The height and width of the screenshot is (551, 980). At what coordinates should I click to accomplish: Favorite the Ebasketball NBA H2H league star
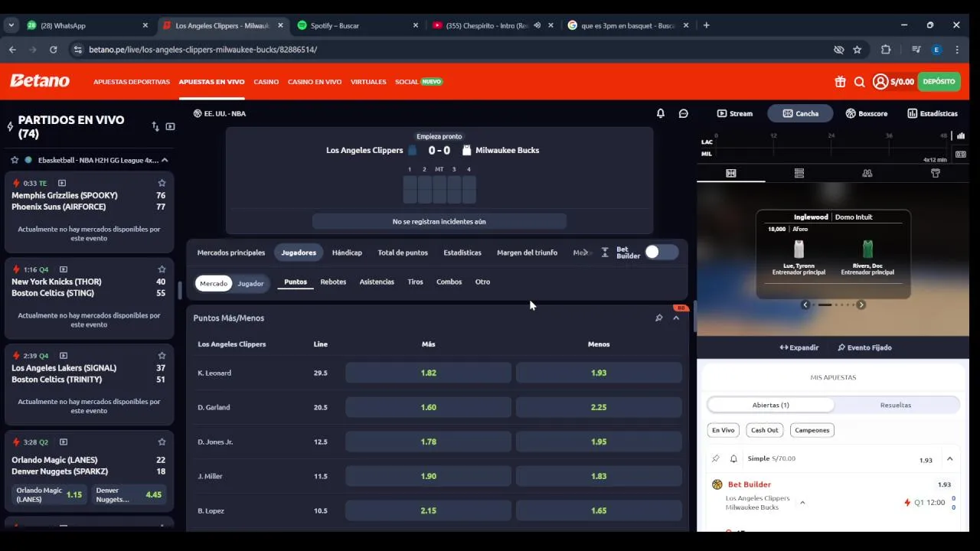pyautogui.click(x=15, y=160)
